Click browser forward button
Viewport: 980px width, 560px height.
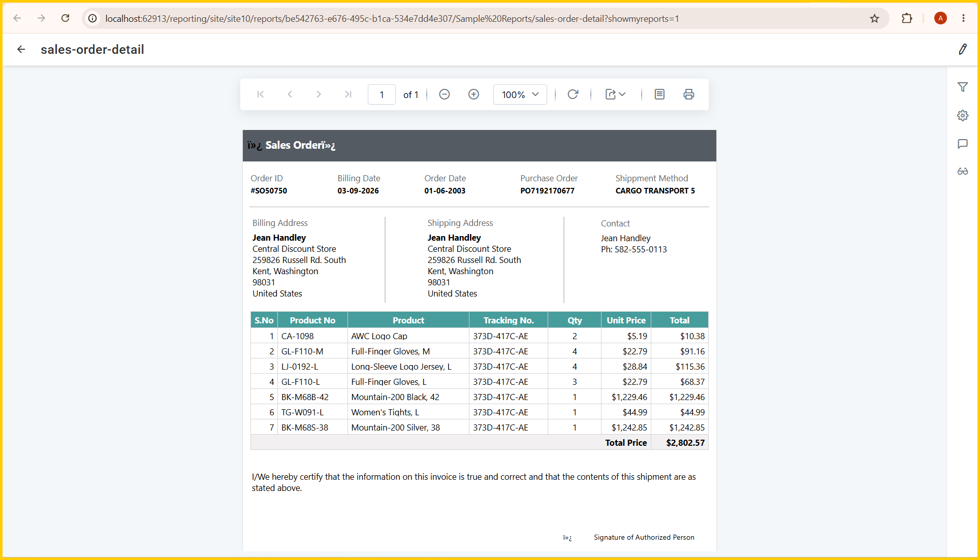41,18
